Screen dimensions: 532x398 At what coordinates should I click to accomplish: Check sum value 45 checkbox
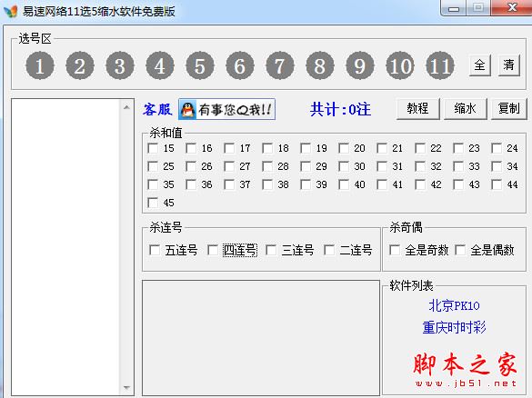[x=153, y=203]
